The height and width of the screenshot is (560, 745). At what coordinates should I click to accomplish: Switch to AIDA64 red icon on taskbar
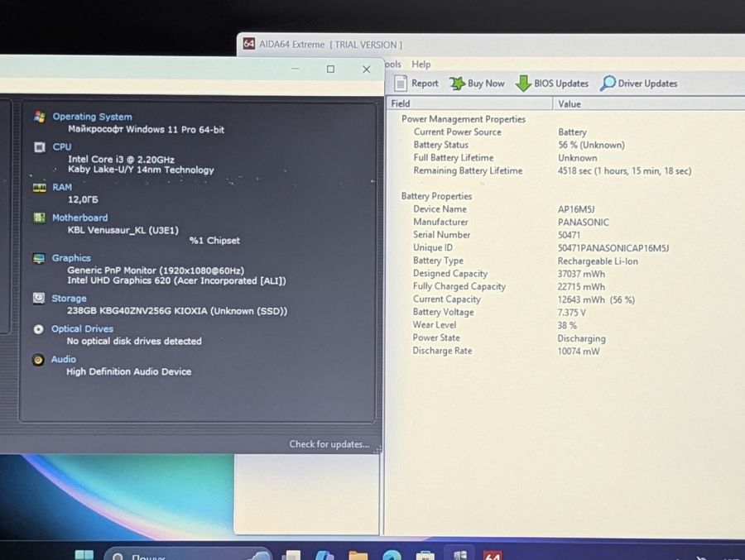click(x=493, y=555)
